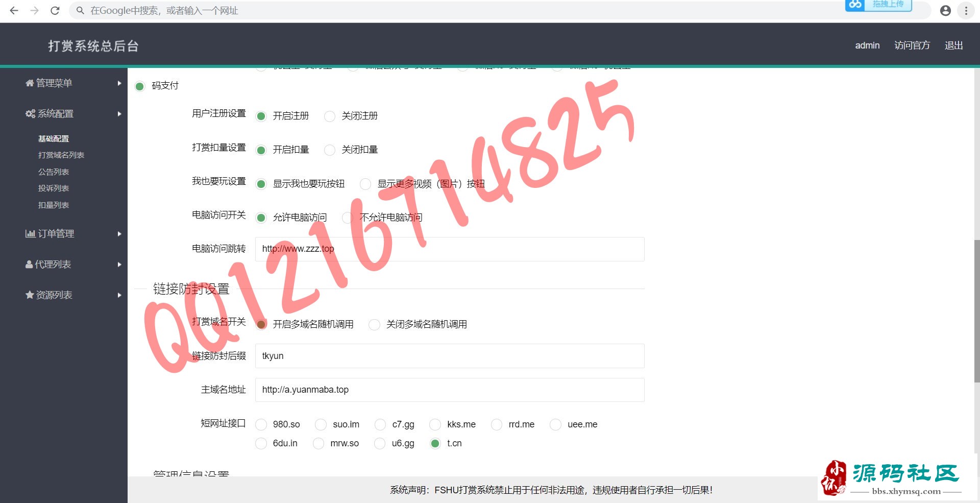Screen dimensions: 980x503
Task: Select 显示更多视频（图片）按钮 option
Action: [x=365, y=184]
